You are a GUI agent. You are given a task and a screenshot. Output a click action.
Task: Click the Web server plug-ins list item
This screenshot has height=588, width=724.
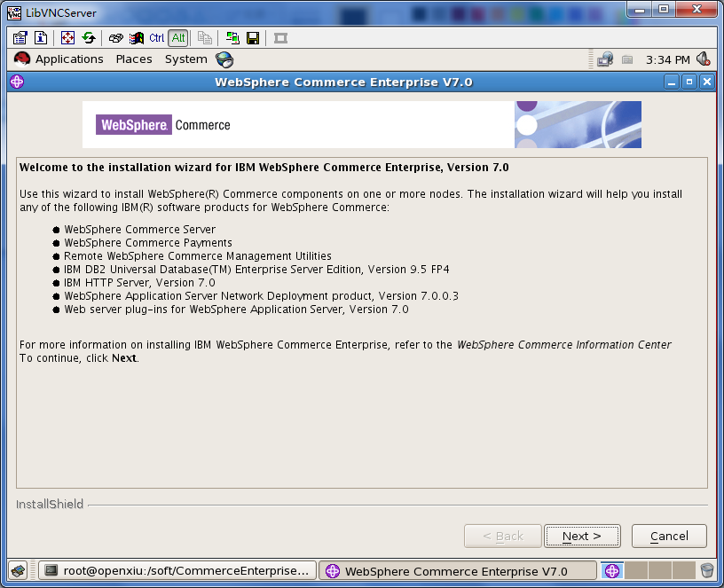(x=236, y=310)
